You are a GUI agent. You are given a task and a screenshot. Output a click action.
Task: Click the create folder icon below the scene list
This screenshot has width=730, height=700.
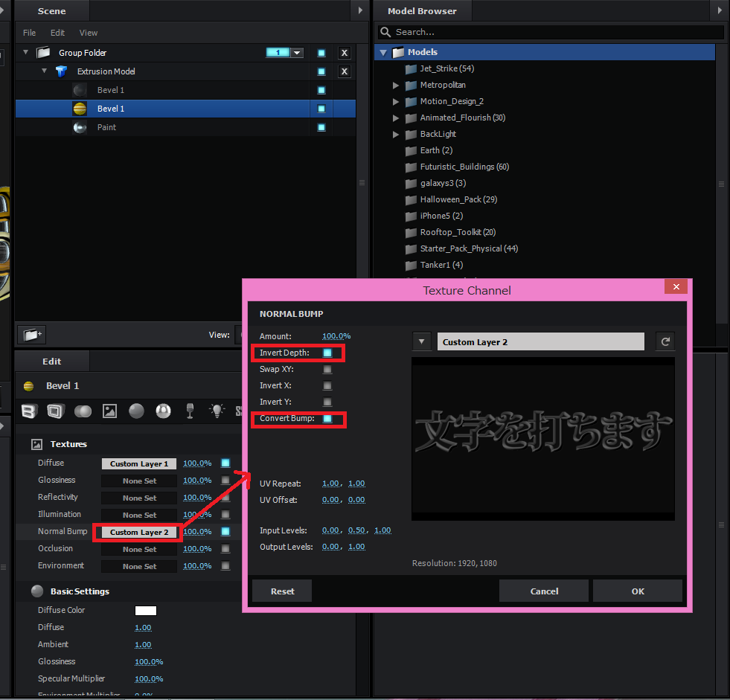click(31, 335)
